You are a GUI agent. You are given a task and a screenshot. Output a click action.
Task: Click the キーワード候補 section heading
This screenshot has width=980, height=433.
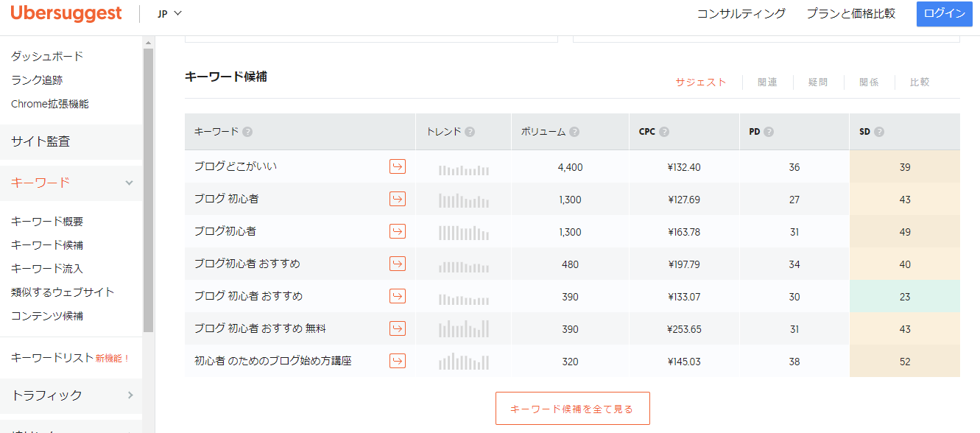(226, 76)
